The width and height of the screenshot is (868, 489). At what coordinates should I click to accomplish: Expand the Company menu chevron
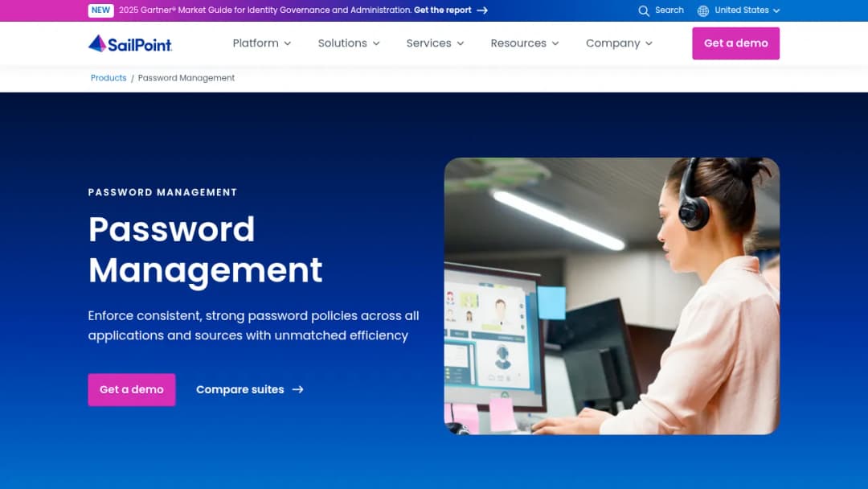649,43
